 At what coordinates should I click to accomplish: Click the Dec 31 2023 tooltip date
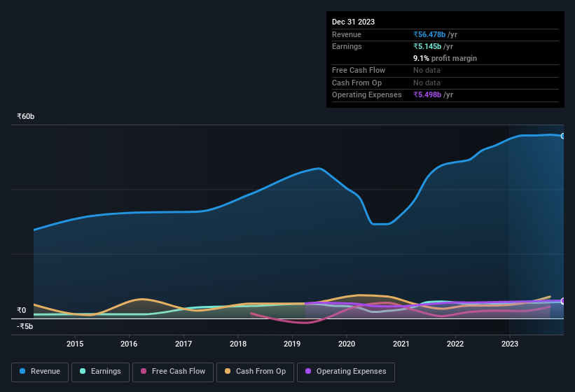353,22
